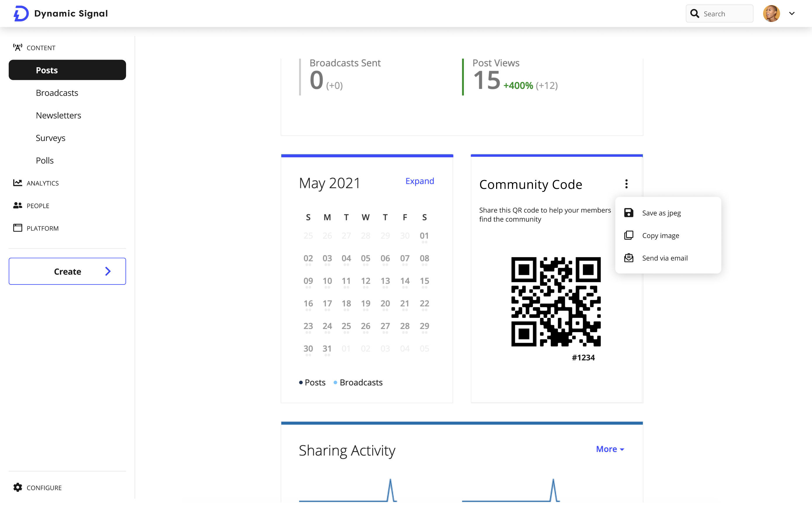
Task: Expand the ANALYTICS section label
Action: (x=43, y=183)
